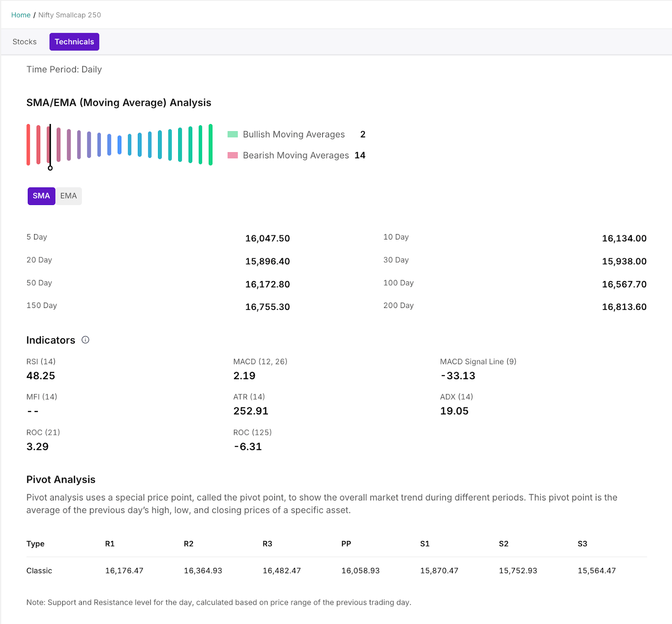Click the Indicators info icon
Viewport: 672px width, 624px height.
85,340
